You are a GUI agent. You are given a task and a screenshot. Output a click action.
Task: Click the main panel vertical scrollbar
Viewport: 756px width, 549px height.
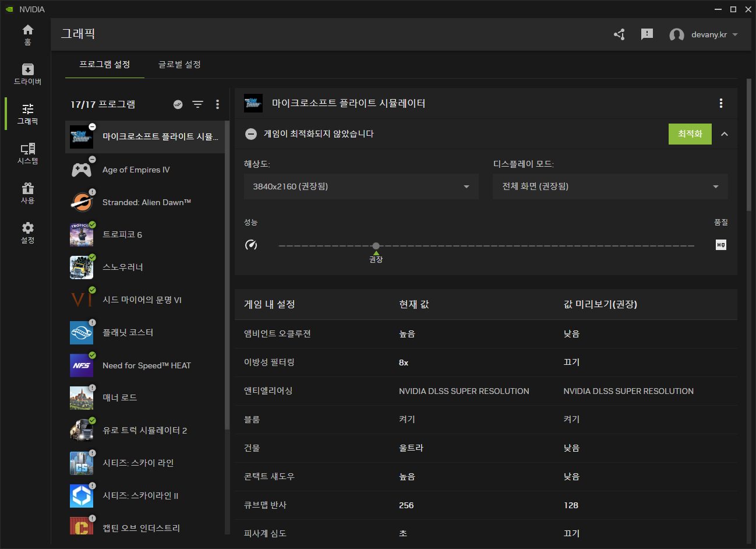pos(749,145)
